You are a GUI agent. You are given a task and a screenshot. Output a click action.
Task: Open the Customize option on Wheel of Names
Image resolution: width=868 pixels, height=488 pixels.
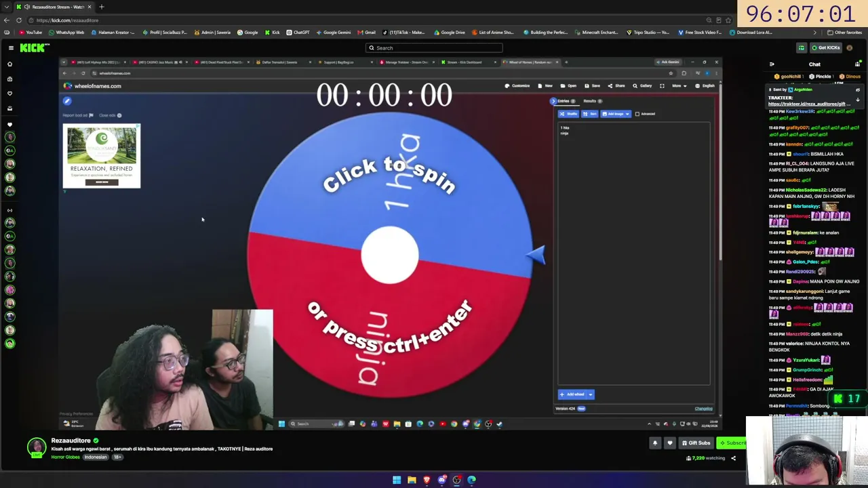[x=517, y=86]
